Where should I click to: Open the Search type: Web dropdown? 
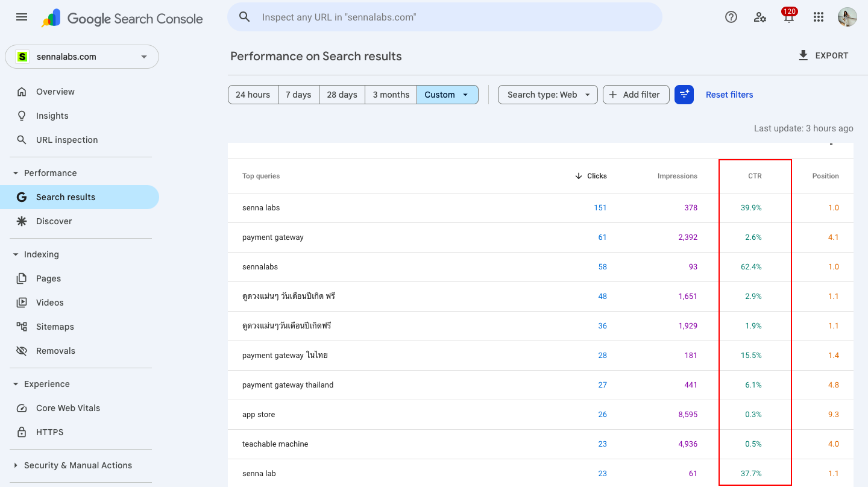click(547, 95)
